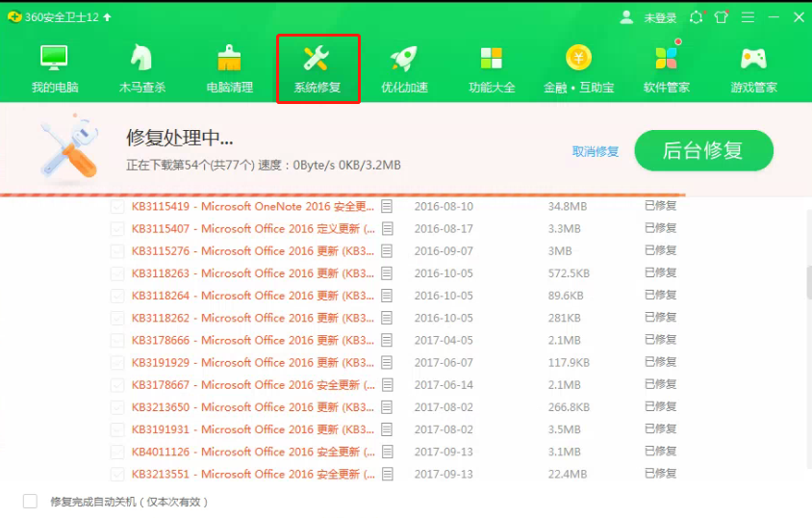Screen dimensions: 812x518
Task: Open 金融·互助宝 coin icon
Action: pyautogui.click(x=578, y=58)
